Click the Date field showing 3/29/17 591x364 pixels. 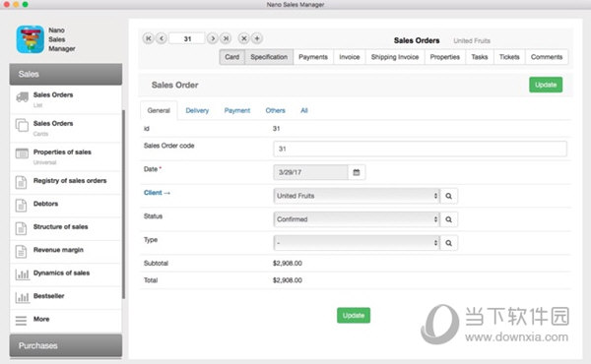[x=310, y=172]
